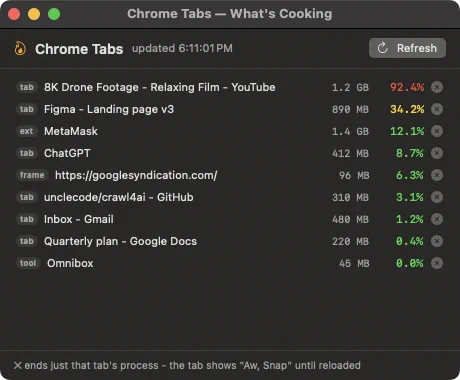Click the 92.4% CPU value
The width and height of the screenshot is (460, 380).
407,87
